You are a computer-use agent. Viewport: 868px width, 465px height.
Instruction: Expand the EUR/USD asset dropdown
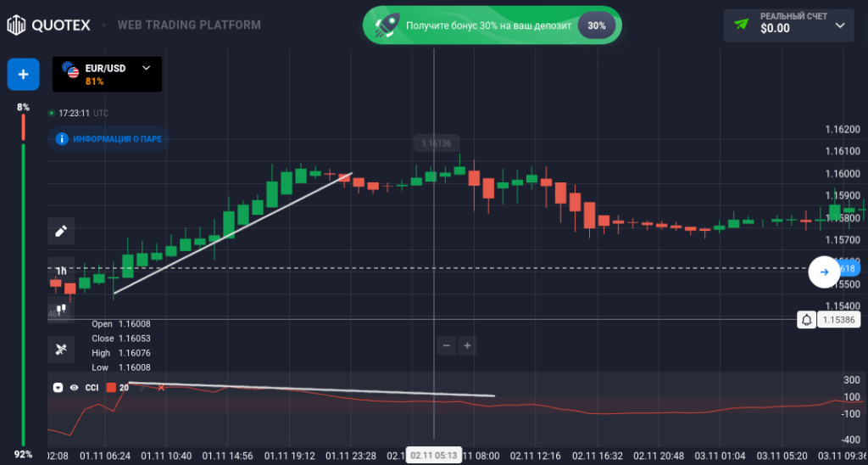[147, 68]
